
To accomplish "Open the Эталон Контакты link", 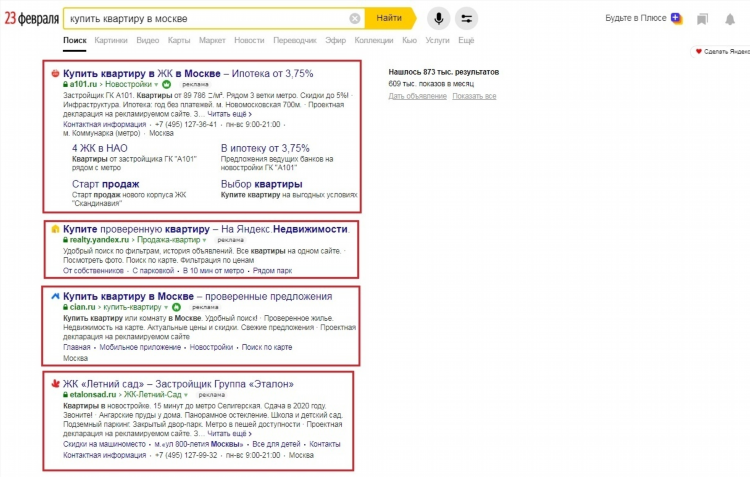I will tap(324, 444).
